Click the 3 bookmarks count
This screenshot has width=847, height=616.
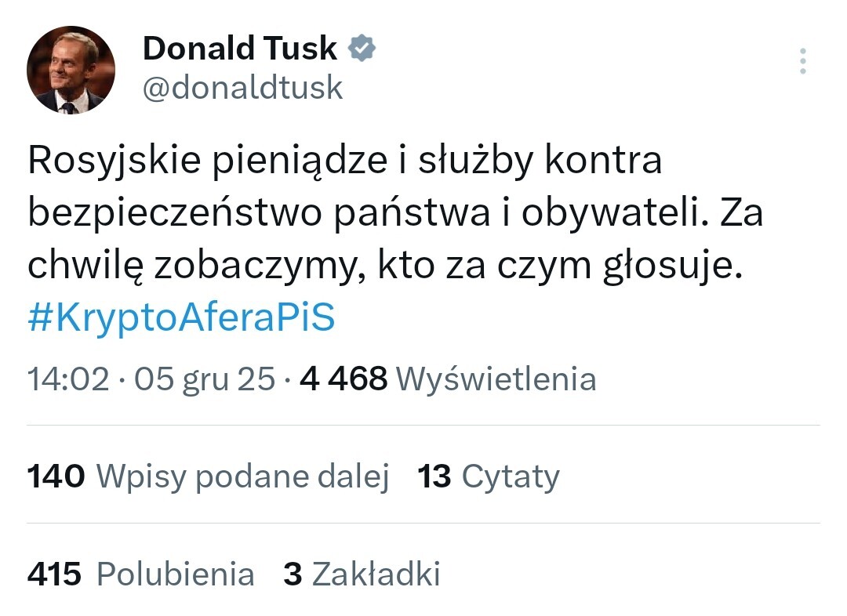click(x=293, y=574)
